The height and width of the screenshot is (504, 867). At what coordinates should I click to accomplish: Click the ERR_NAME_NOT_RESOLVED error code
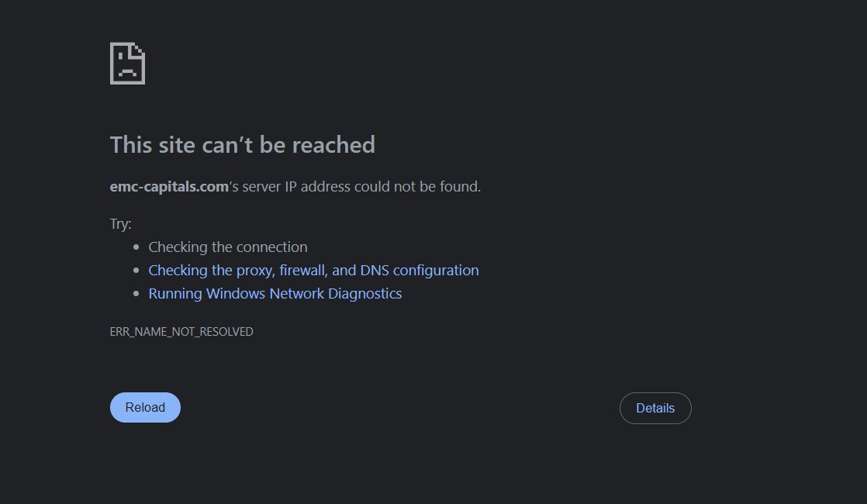tap(181, 332)
